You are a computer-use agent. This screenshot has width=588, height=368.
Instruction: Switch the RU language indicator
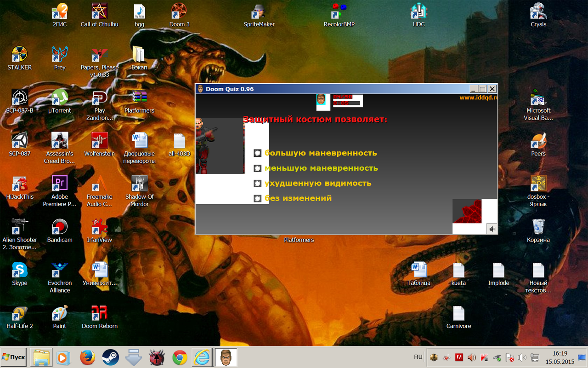(418, 357)
